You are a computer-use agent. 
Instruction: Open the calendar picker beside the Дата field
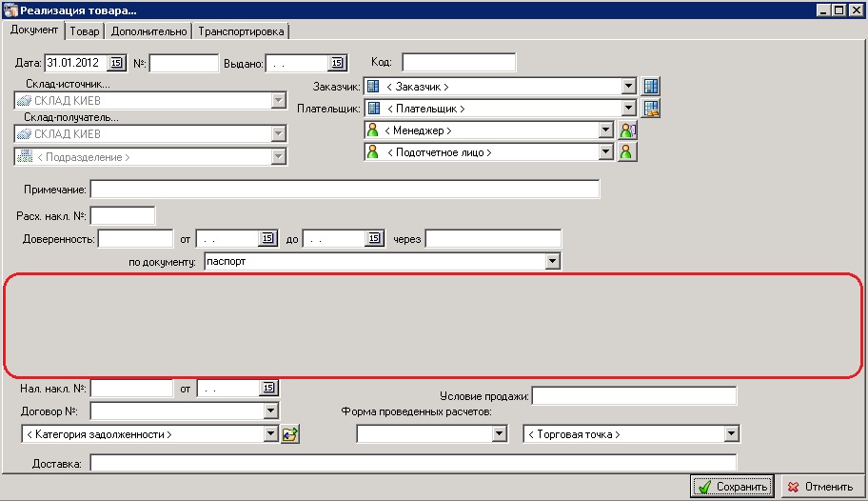(x=117, y=63)
